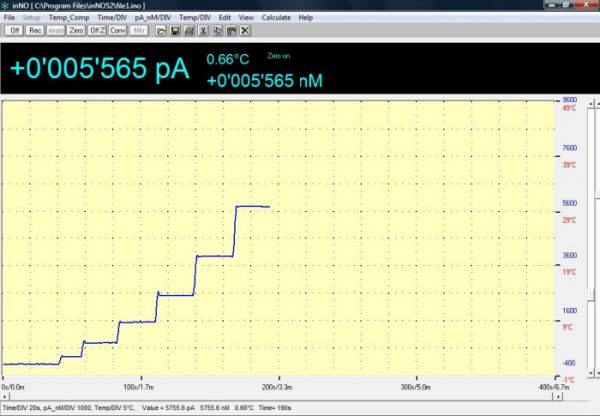Click the 1600 y-axis label
This screenshot has height=416, width=600.
569,311
